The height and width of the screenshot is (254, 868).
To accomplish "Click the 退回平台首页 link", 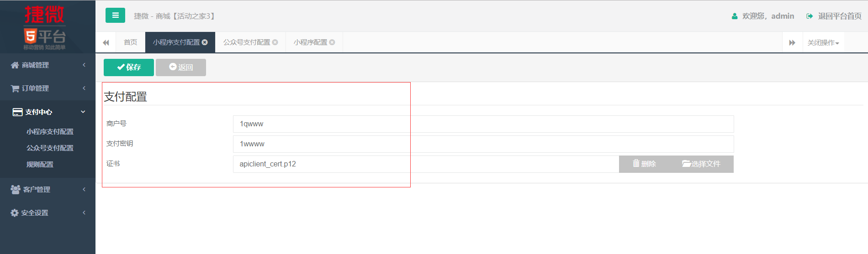I will tap(834, 16).
